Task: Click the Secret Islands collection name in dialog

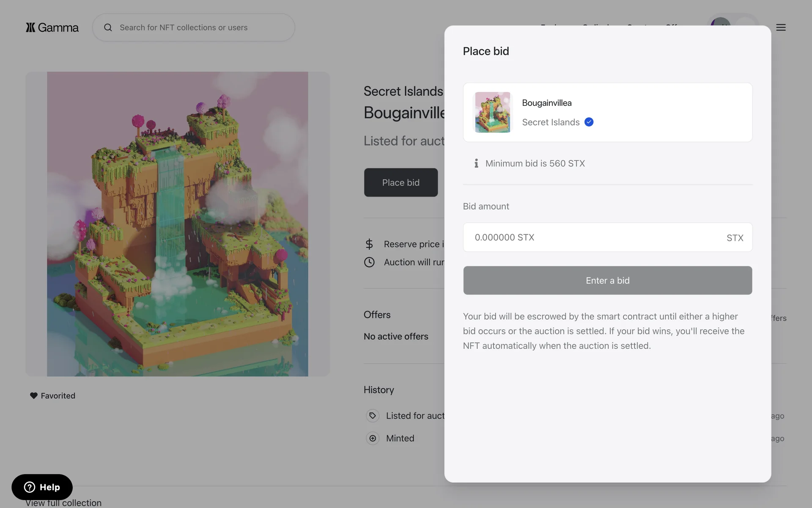Action: coord(551,122)
